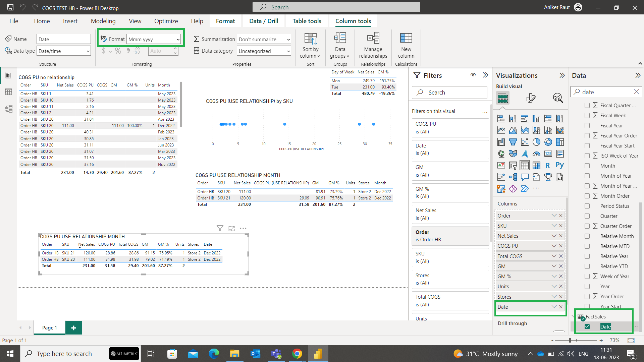
Task: Add a new page with plus button
Action: [x=73, y=327]
